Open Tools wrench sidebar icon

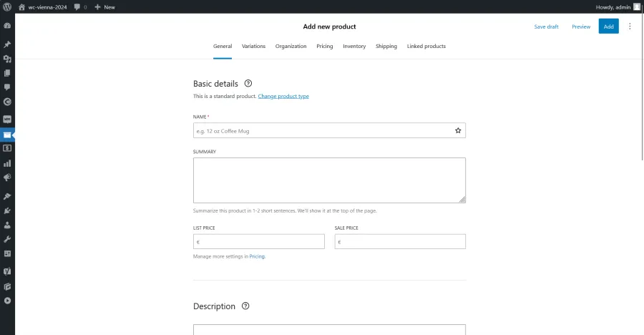tap(7, 239)
